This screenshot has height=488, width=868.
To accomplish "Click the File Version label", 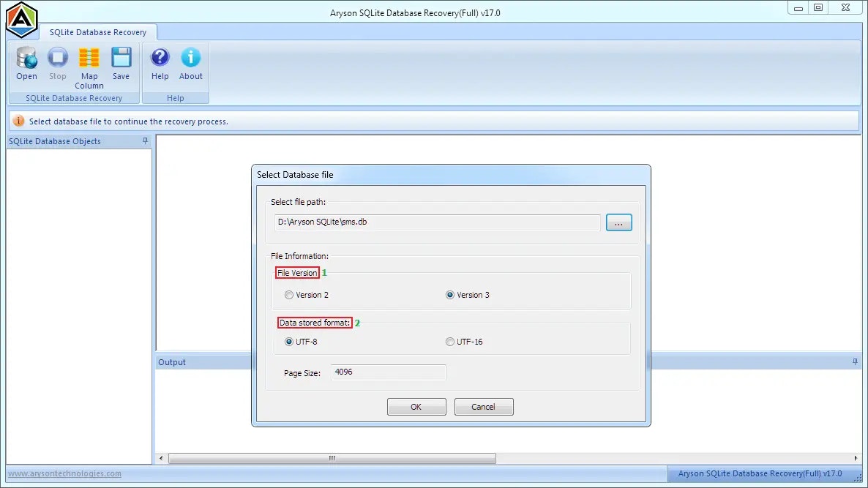I will point(297,273).
